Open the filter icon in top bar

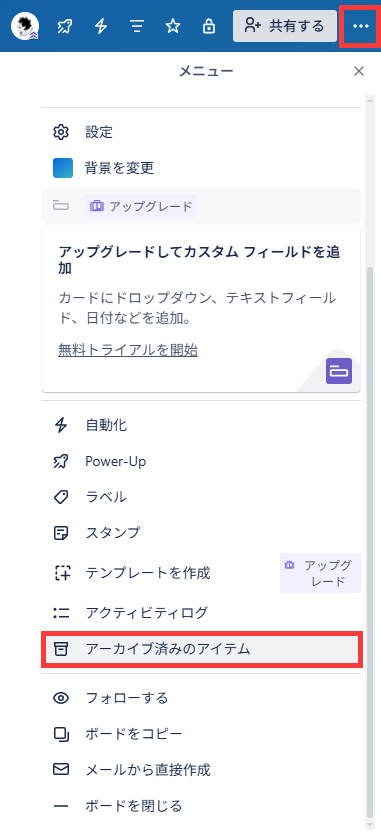coord(136,26)
